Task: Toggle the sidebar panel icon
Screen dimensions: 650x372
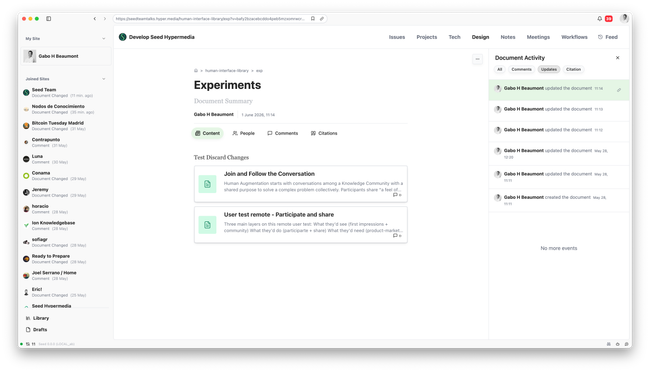Action: tap(49, 19)
